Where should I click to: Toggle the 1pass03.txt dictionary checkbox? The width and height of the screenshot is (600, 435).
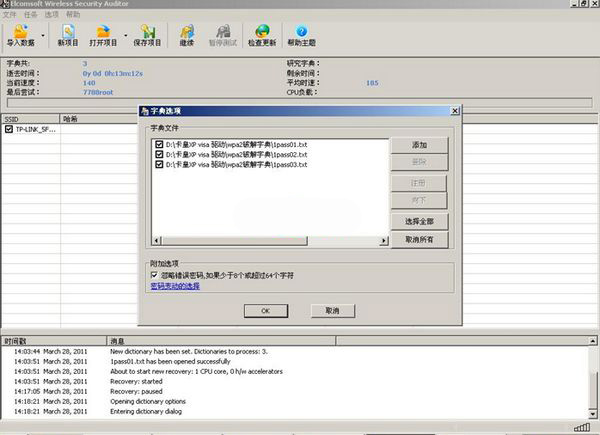tap(159, 164)
